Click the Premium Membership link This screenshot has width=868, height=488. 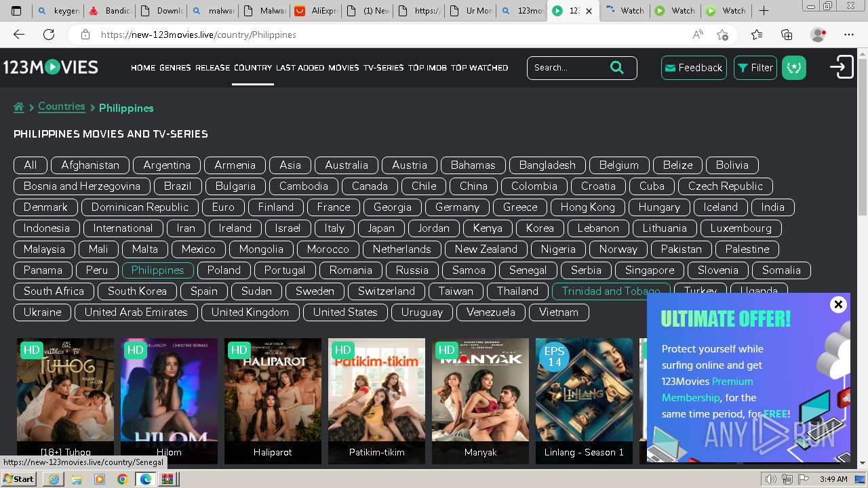coord(707,390)
